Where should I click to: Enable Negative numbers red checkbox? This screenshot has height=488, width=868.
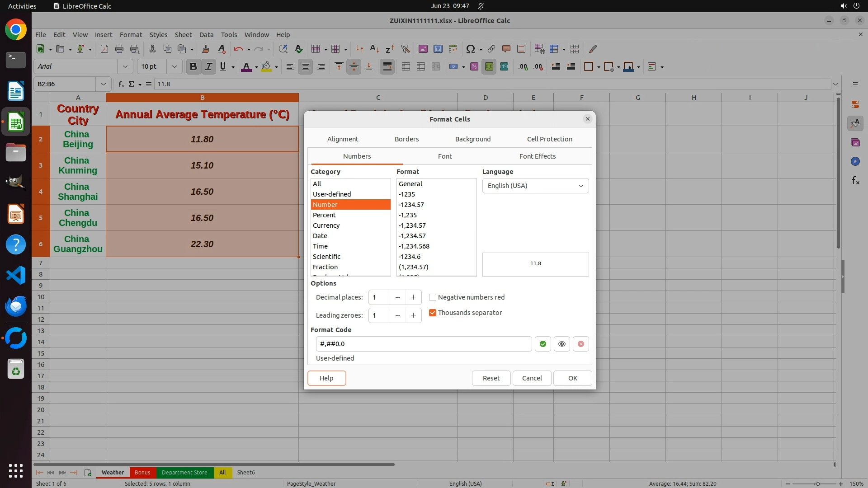click(433, 297)
